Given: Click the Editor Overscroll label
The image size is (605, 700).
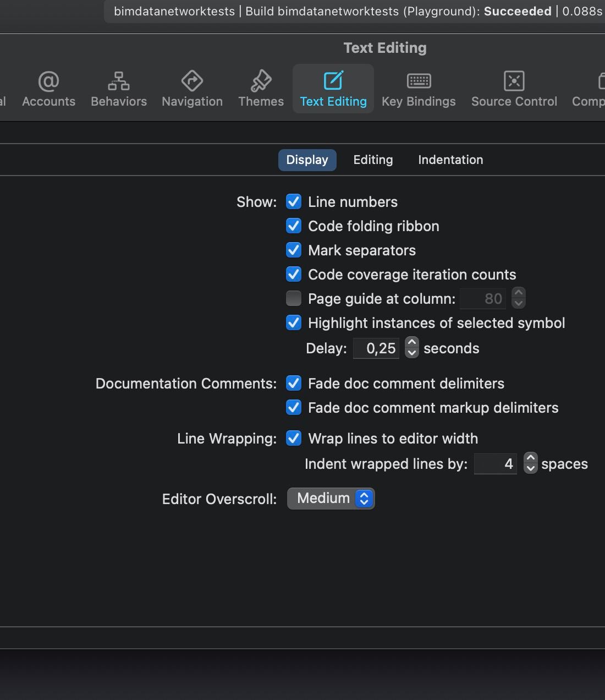Looking at the screenshot, I should pos(219,499).
